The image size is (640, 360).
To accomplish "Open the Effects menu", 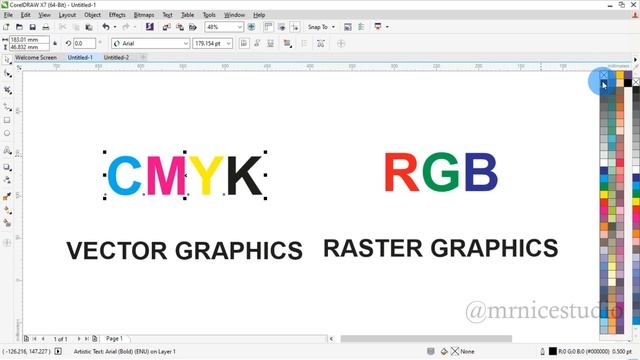I will pyautogui.click(x=117, y=15).
